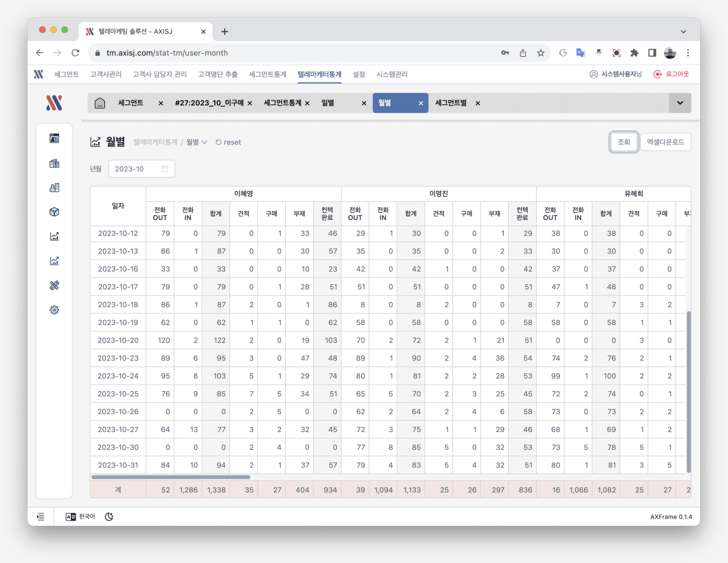Toggle dark mode with the moon icon
Image resolution: width=728 pixels, height=563 pixels.
coord(109,517)
